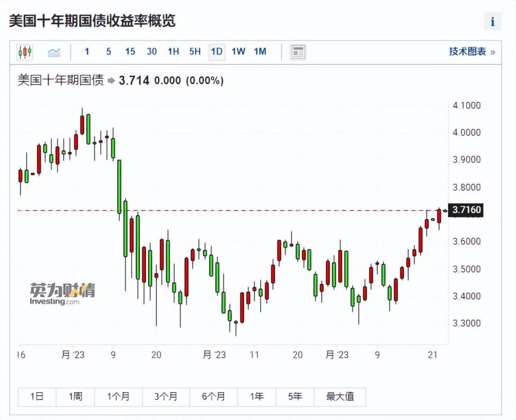This screenshot has height=420, width=516.
Task: Open the 技术图表 link
Action: pos(472,52)
